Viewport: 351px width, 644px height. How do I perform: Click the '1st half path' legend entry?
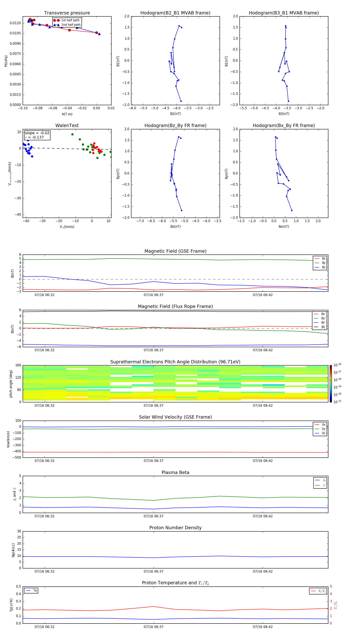pyautogui.click(x=66, y=20)
